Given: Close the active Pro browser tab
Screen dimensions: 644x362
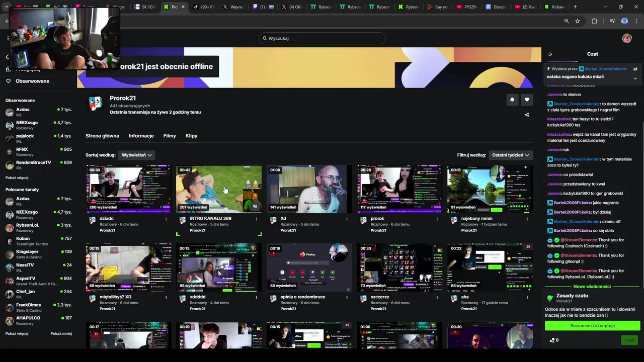Looking at the screenshot, I should click(183, 7).
